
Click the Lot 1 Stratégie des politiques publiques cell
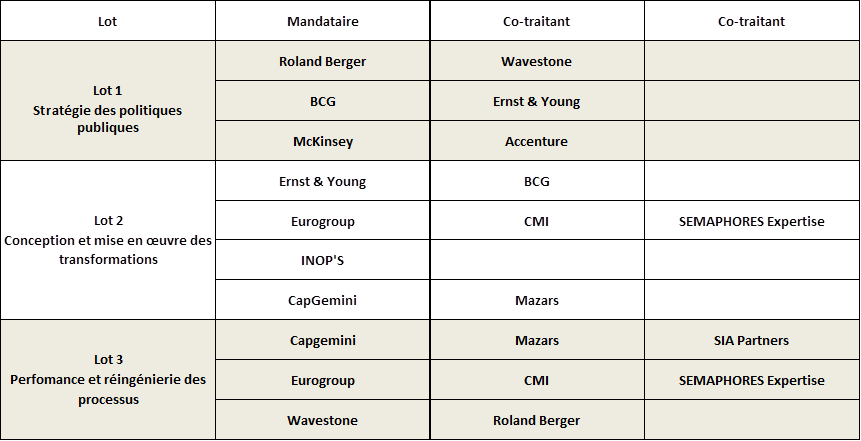point(107,109)
